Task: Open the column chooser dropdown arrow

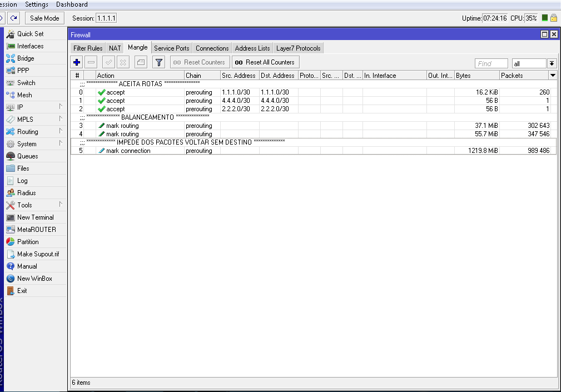Action: [553, 76]
